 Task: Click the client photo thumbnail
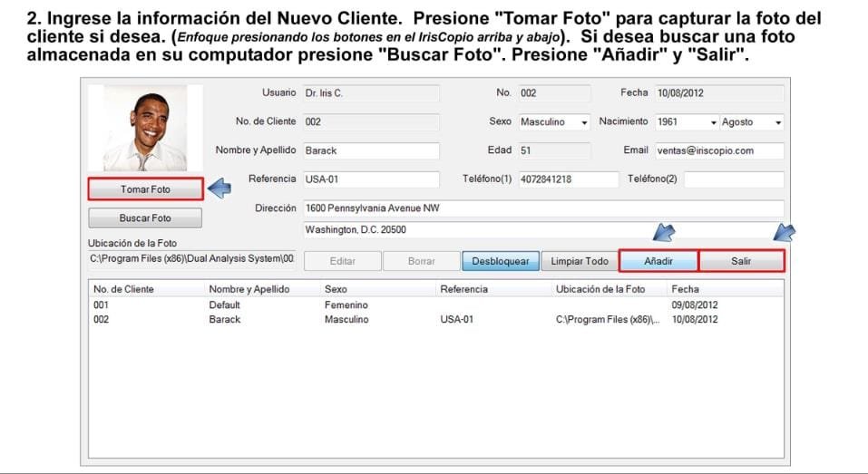144,129
